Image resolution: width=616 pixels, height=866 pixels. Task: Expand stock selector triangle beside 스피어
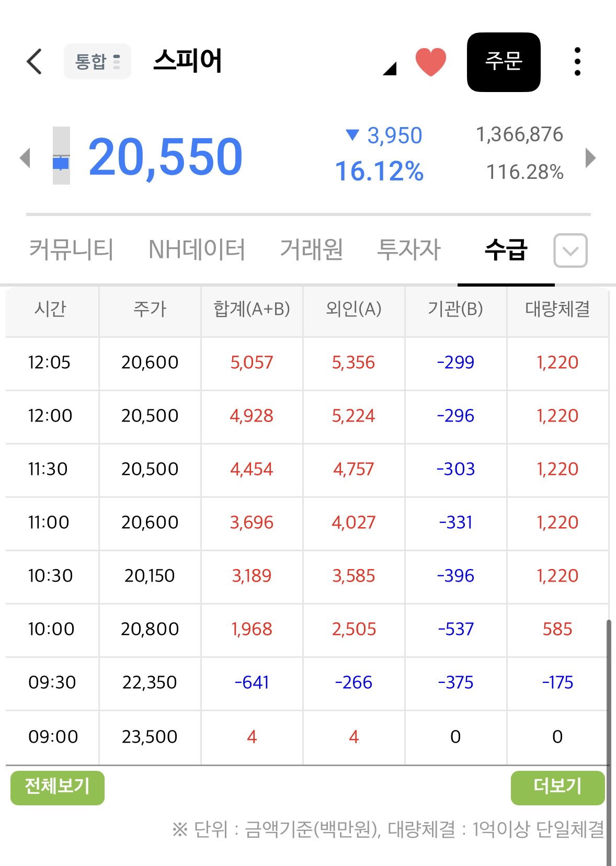click(390, 69)
